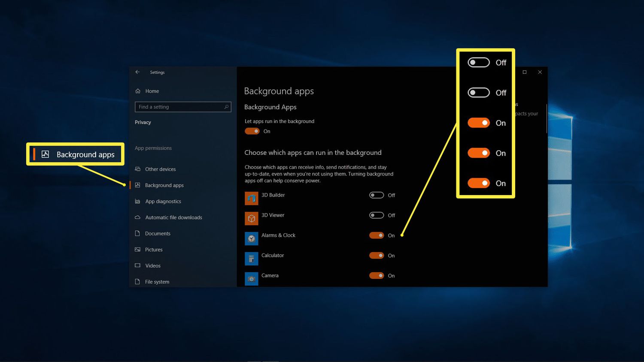
Task: Turn off Let apps run in the background
Action: (x=252, y=131)
